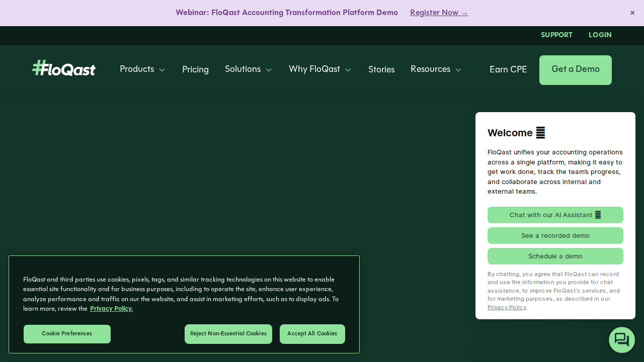Click See a recorded demo
The width and height of the screenshot is (644, 362).
(x=555, y=235)
